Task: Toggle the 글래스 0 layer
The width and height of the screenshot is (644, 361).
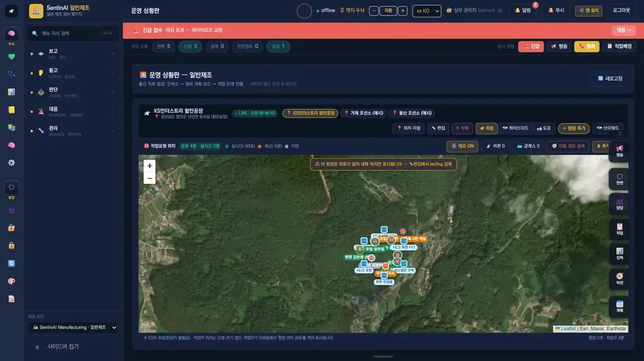Action: pos(528,146)
